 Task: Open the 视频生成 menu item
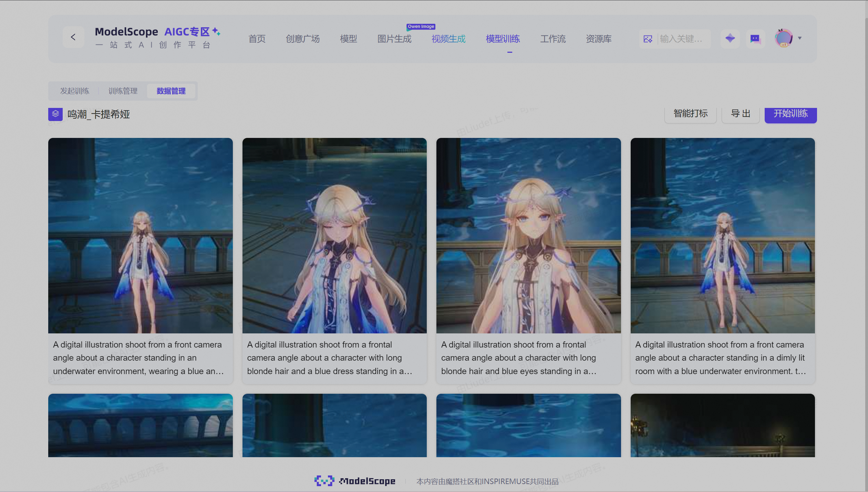click(448, 39)
